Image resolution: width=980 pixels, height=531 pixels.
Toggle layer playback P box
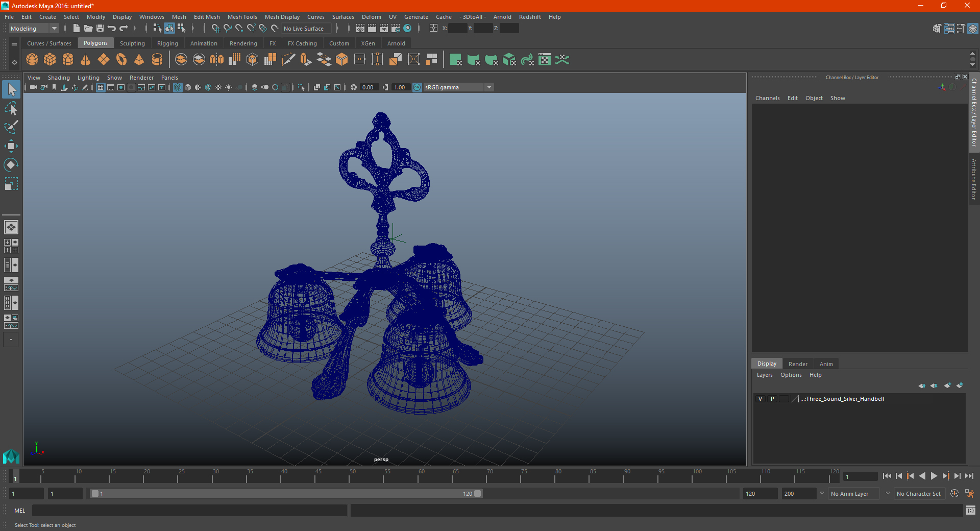coord(772,399)
